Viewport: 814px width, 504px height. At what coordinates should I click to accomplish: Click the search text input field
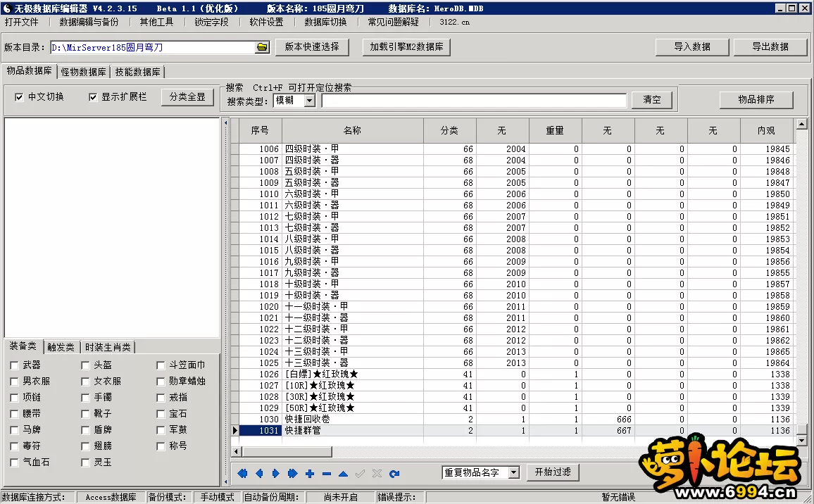(x=474, y=100)
